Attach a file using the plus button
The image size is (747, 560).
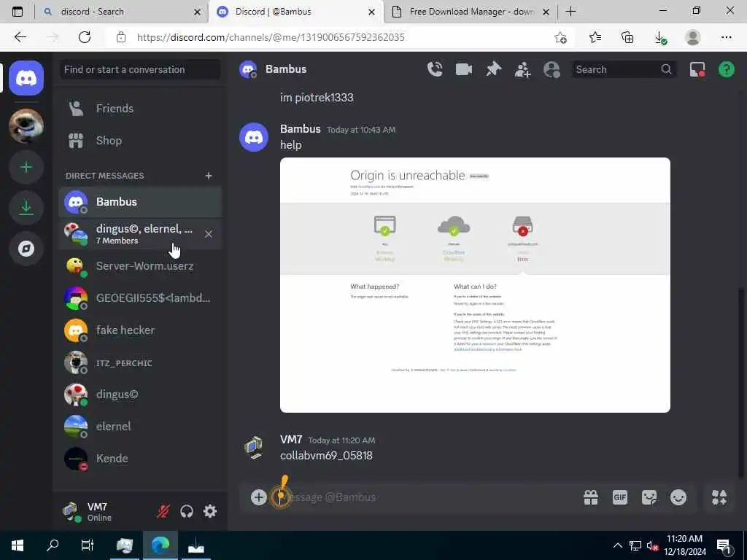pyautogui.click(x=259, y=497)
